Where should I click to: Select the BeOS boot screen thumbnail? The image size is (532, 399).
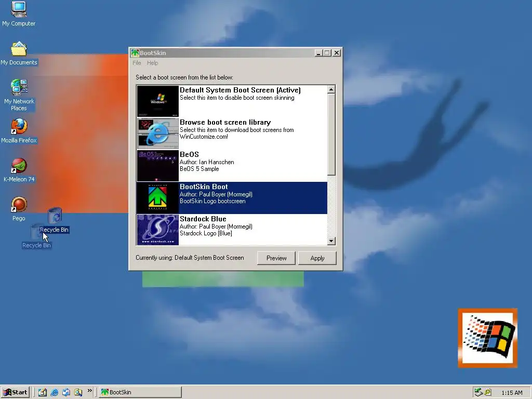click(x=158, y=166)
